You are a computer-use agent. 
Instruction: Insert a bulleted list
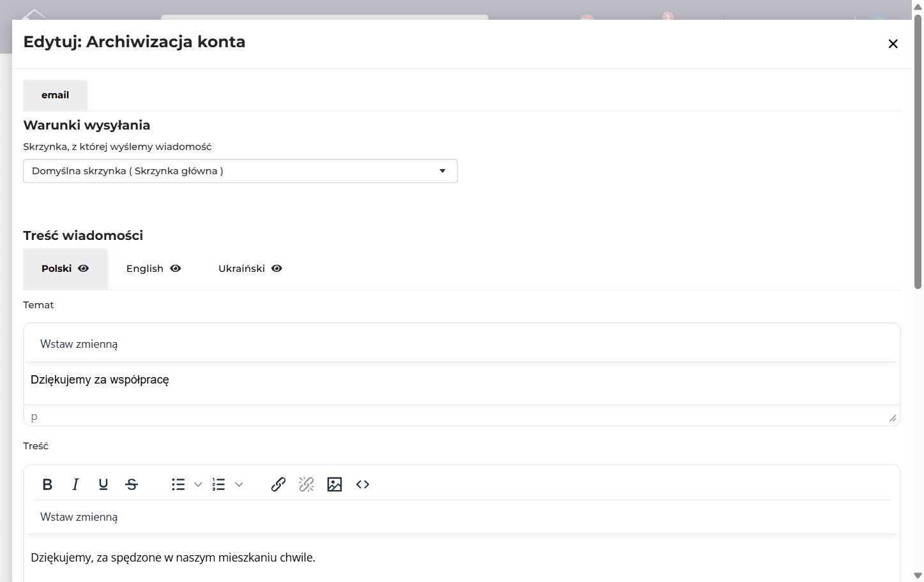178,484
